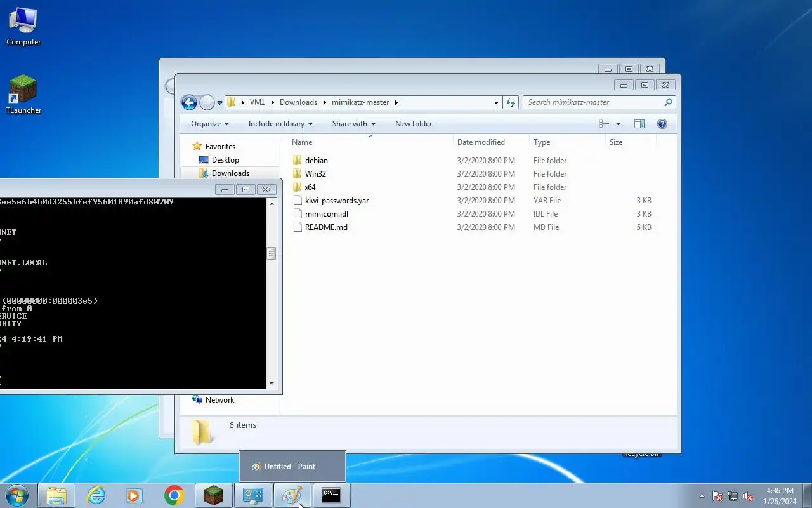Go back in mimikatz-master Explorer window
The width and height of the screenshot is (812, 508).
click(189, 102)
